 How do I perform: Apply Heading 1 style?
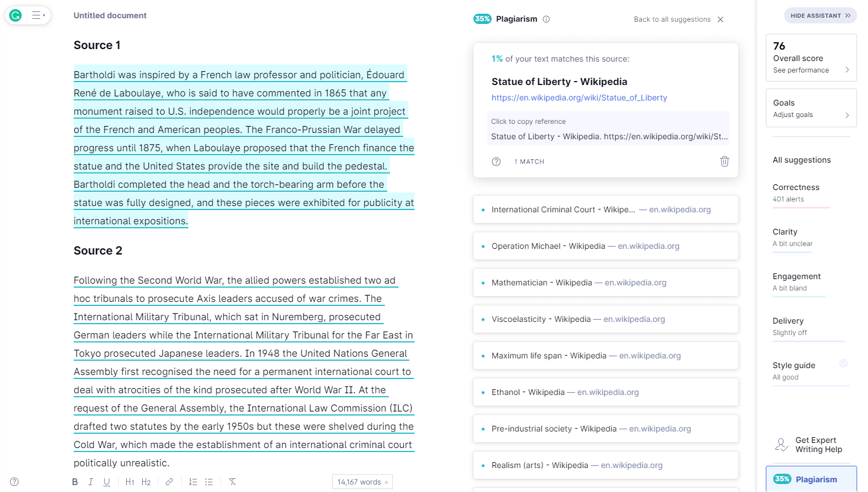[130, 482]
